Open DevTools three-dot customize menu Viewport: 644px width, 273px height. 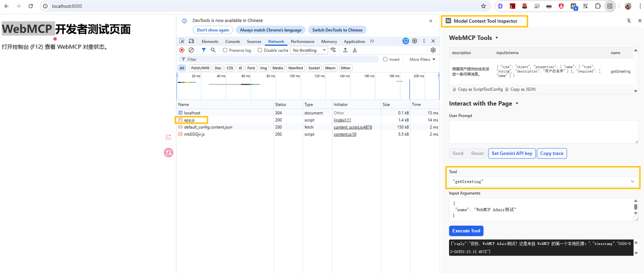pyautogui.click(x=424, y=41)
